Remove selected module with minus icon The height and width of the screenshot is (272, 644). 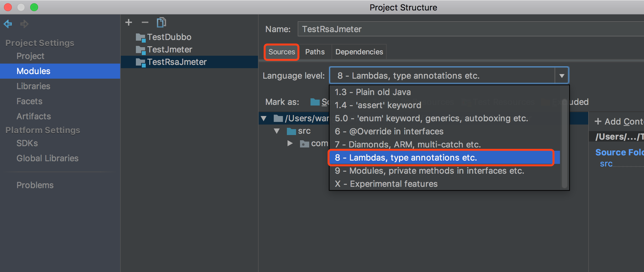tap(145, 22)
